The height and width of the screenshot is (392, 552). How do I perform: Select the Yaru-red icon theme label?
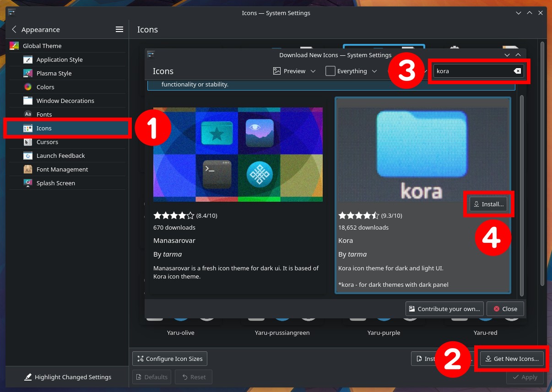[486, 333]
